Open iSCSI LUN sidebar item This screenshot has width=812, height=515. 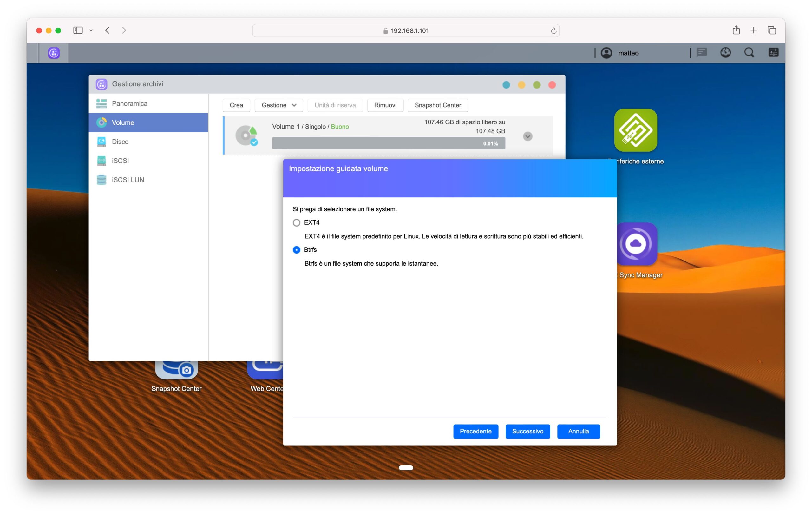[128, 180]
